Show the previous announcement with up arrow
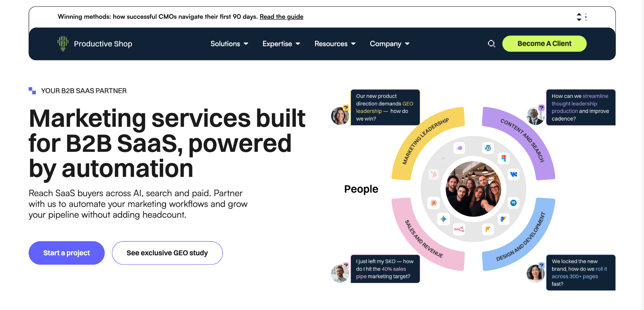Image resolution: width=644 pixels, height=310 pixels. (579, 14)
